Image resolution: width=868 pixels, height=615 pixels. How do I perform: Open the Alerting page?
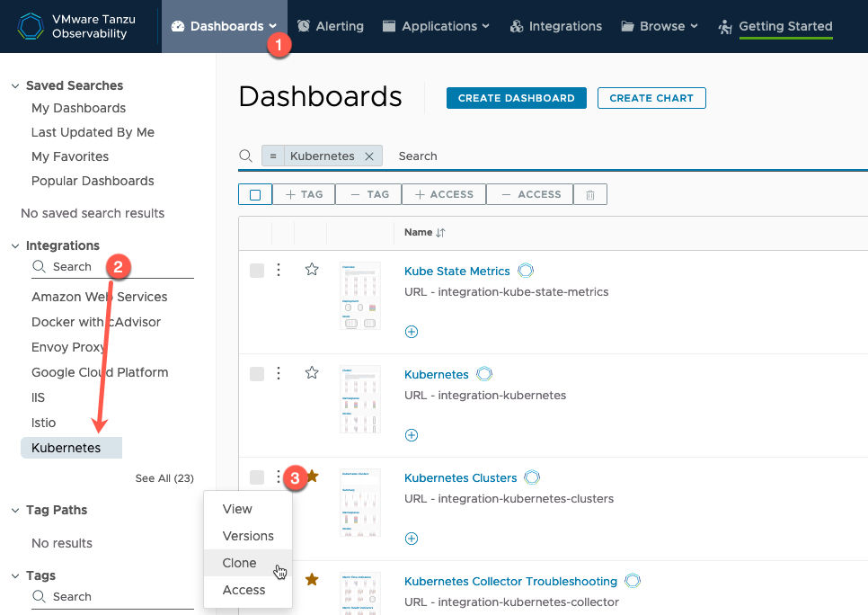(331, 26)
